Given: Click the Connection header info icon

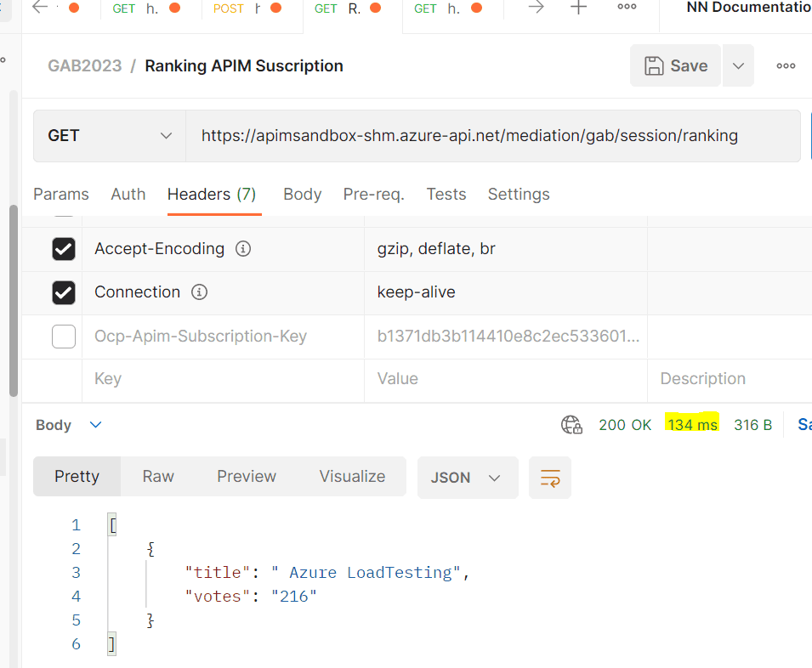Looking at the screenshot, I should (199, 292).
